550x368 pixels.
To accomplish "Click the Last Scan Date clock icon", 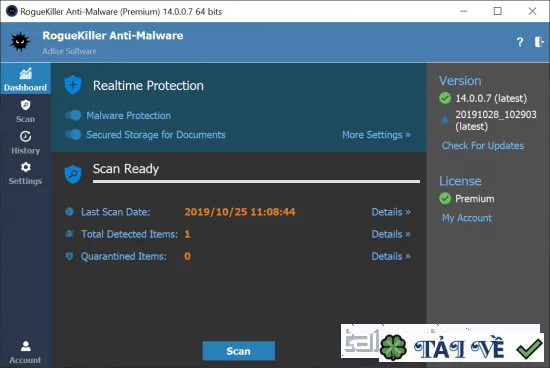I will (x=69, y=212).
